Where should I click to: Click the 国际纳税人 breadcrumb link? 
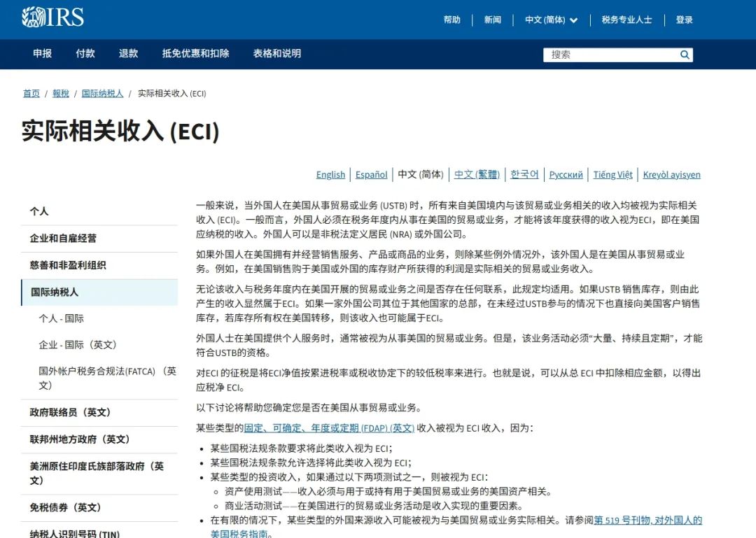102,93
